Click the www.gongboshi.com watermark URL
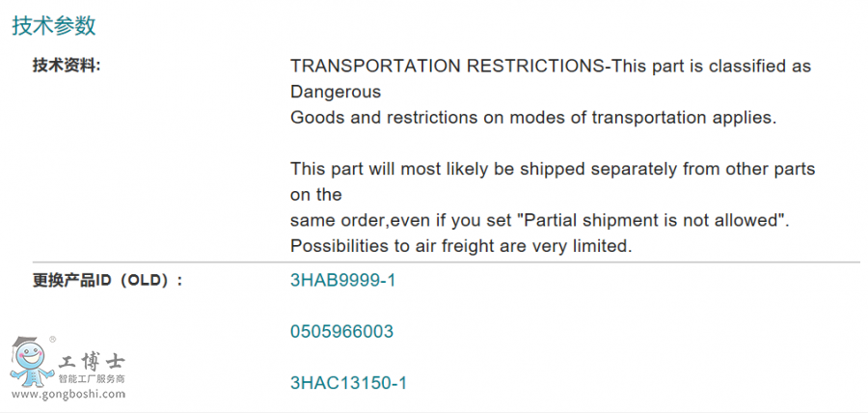 click(68, 396)
